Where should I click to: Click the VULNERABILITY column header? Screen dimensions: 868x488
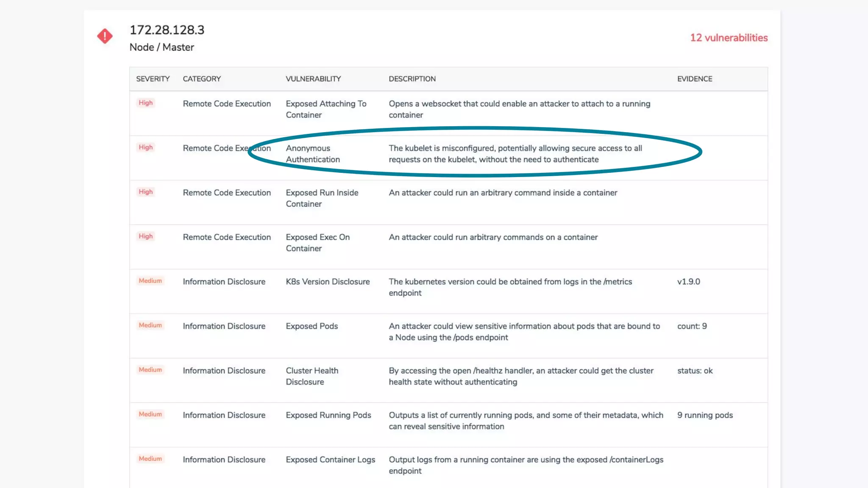pos(313,79)
